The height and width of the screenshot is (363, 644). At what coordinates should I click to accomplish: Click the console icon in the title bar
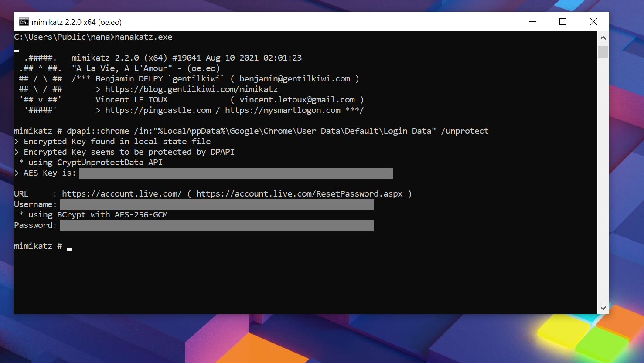(x=24, y=22)
